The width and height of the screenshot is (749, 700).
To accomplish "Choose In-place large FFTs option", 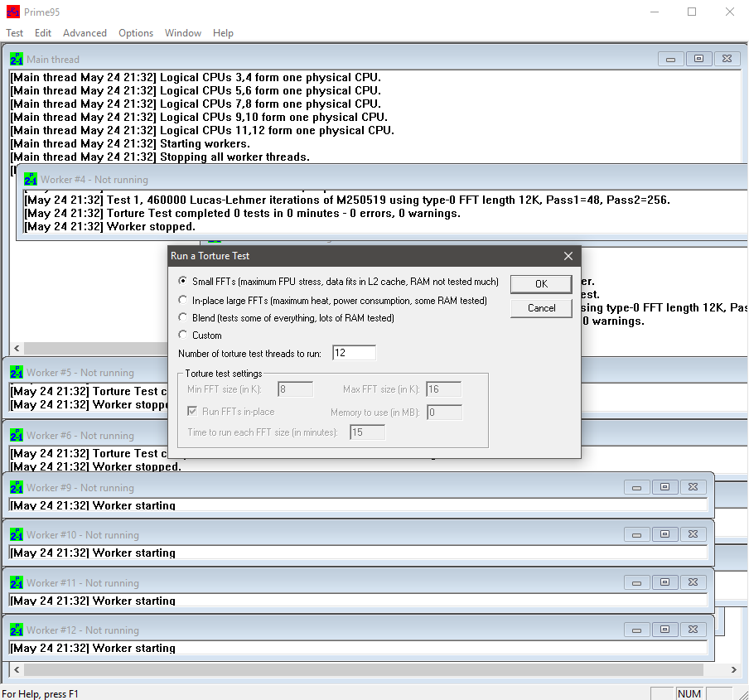I will tap(183, 300).
